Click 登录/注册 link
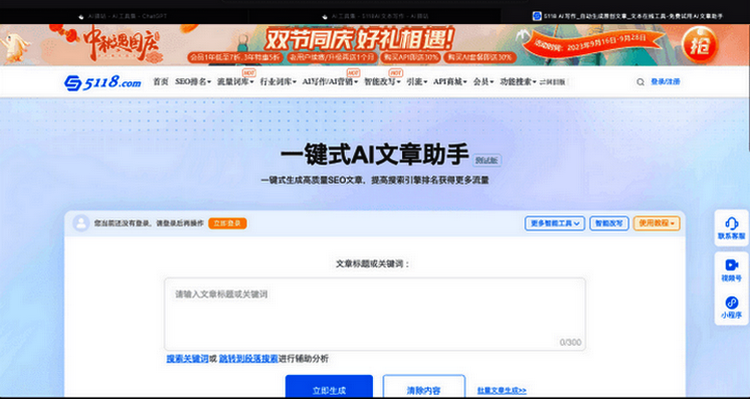This screenshot has width=750, height=399. pos(665,82)
